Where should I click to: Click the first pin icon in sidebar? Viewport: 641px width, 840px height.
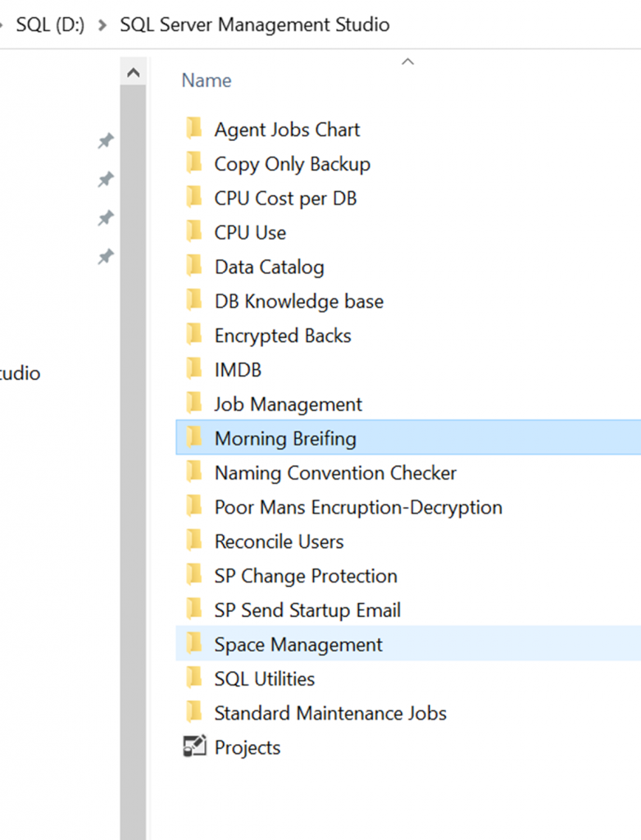point(106,141)
